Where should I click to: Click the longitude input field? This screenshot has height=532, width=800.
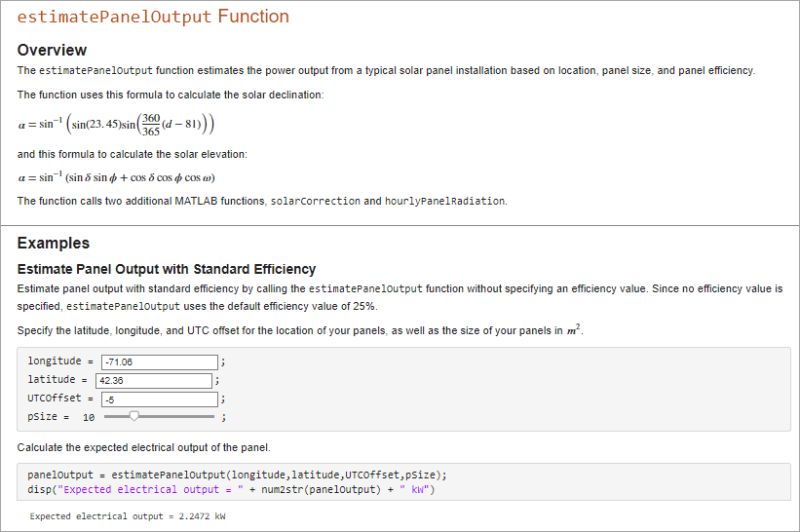click(x=160, y=361)
